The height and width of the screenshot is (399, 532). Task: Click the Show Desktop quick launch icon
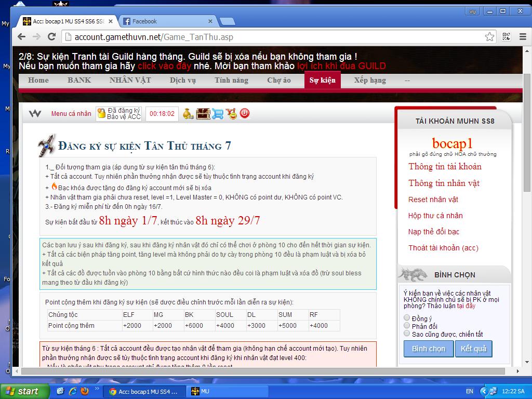(x=61, y=391)
